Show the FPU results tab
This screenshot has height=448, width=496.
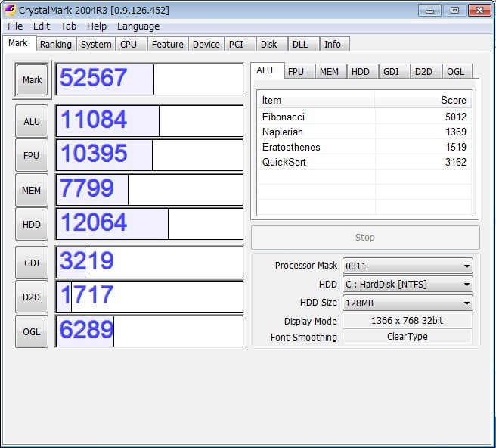tap(299, 72)
